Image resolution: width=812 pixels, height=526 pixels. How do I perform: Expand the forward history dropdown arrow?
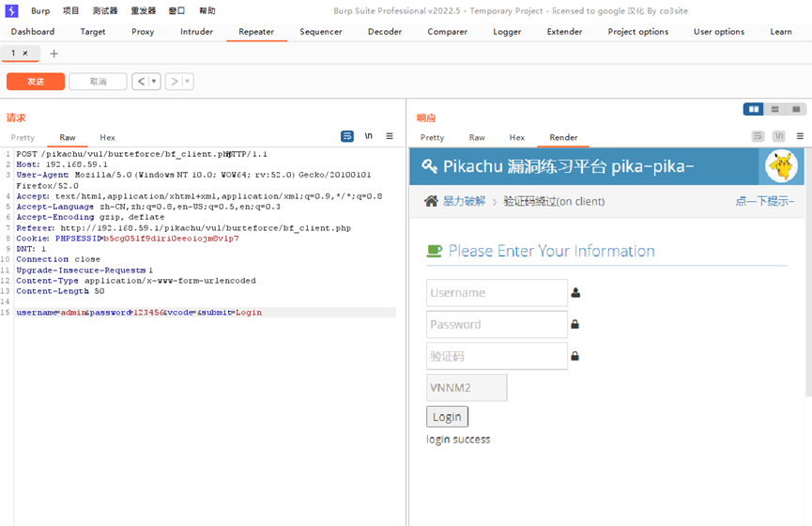click(187, 82)
